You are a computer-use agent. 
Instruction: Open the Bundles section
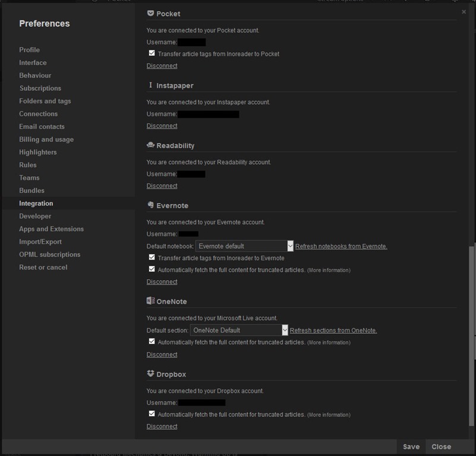pos(32,191)
